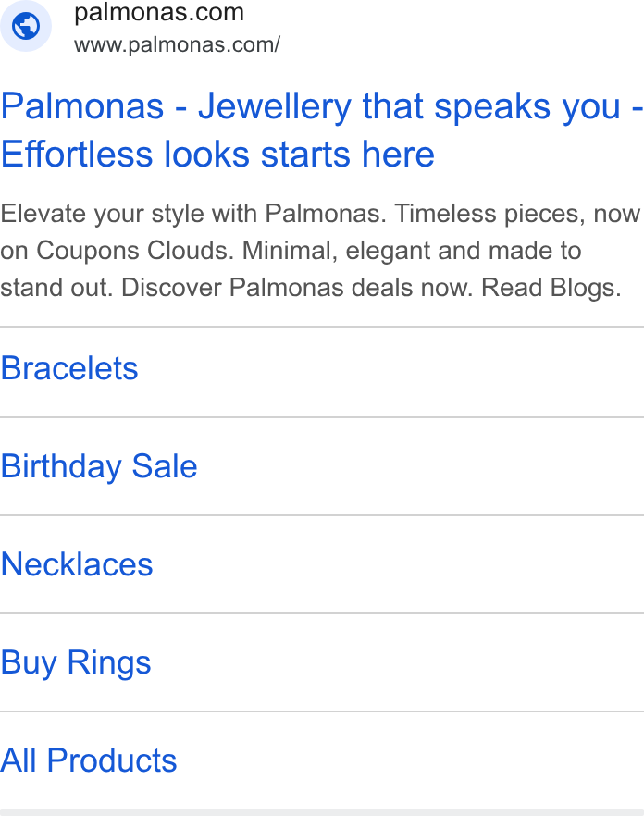Click the 'Effortless looks starts here' headline line

coord(217,155)
